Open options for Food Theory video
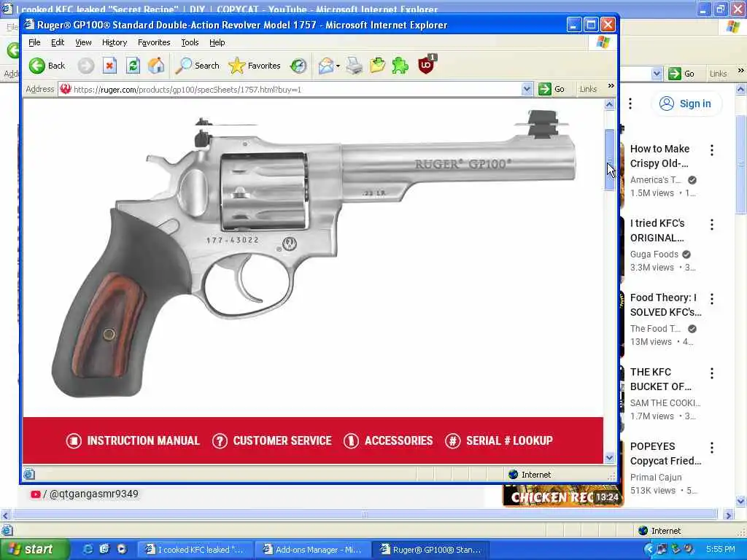The image size is (747, 560). click(x=712, y=299)
